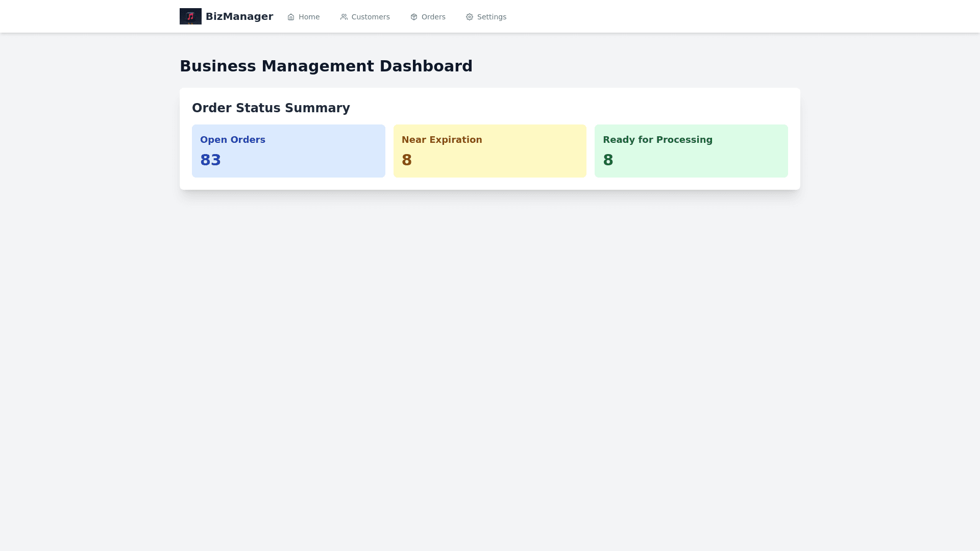Image resolution: width=980 pixels, height=551 pixels.
Task: Click the Open Orders count 83
Action: 210,160
